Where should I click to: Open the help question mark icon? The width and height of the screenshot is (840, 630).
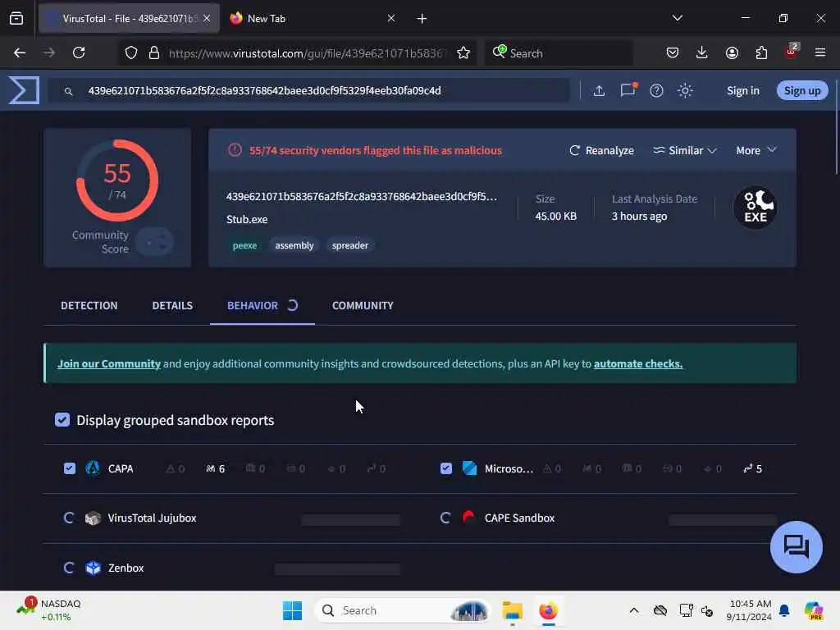(656, 90)
